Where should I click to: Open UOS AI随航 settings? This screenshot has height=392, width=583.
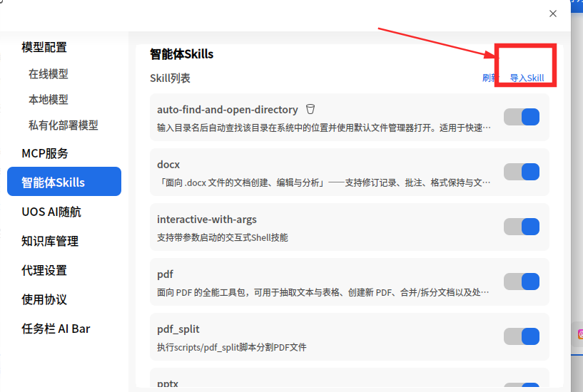51,212
